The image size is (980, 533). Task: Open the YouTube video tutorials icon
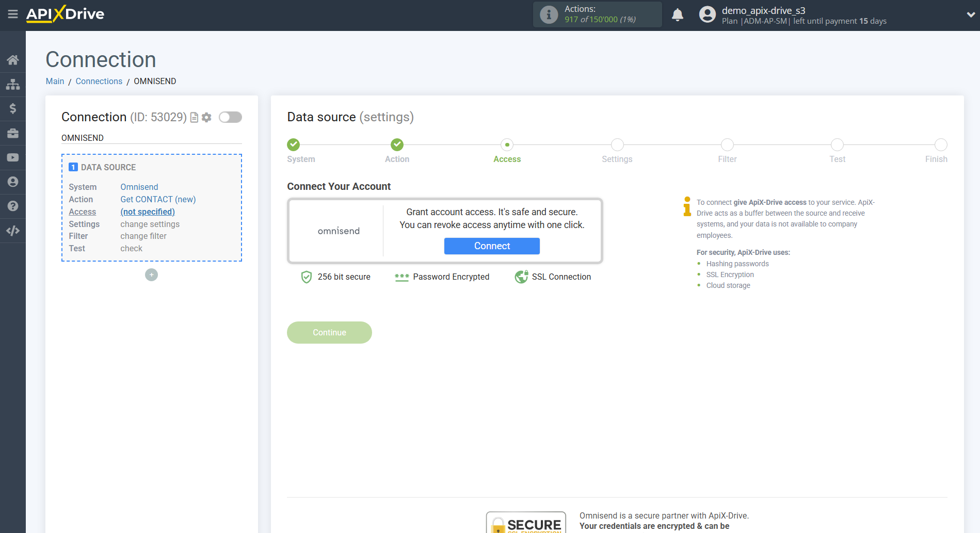tap(13, 157)
